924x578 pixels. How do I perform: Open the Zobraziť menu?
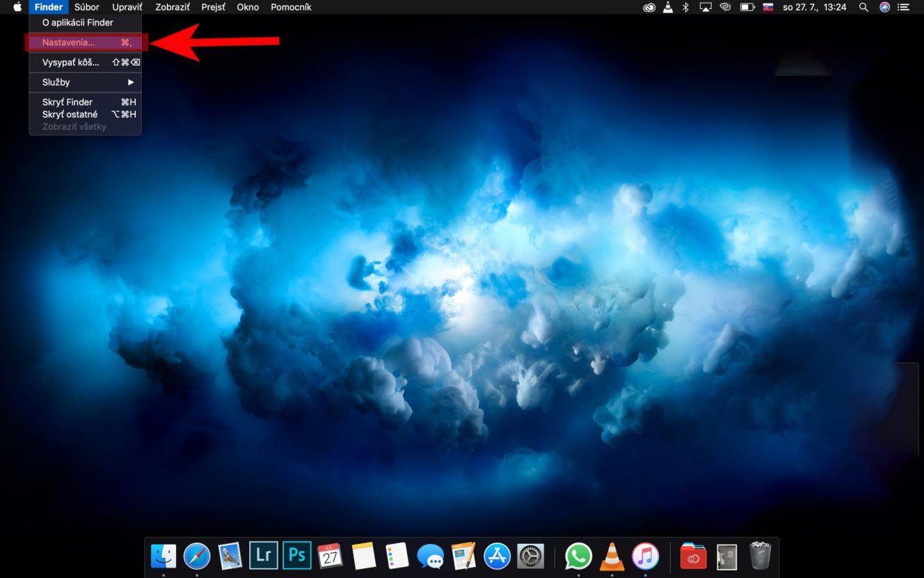click(173, 7)
